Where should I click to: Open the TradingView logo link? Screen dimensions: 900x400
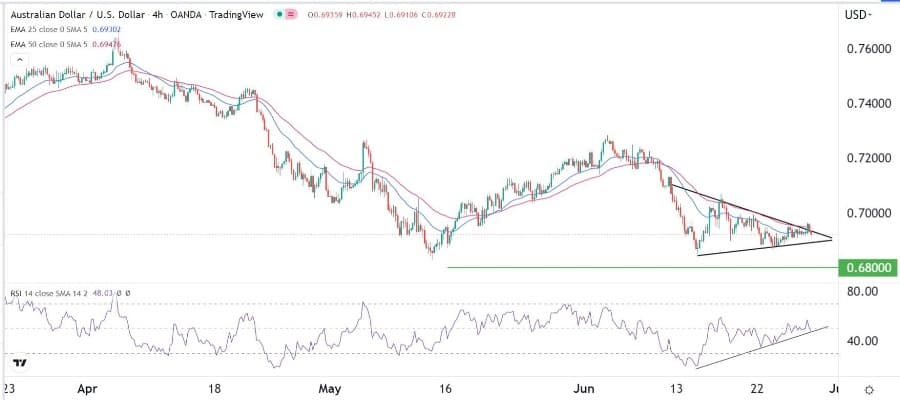click(x=20, y=363)
